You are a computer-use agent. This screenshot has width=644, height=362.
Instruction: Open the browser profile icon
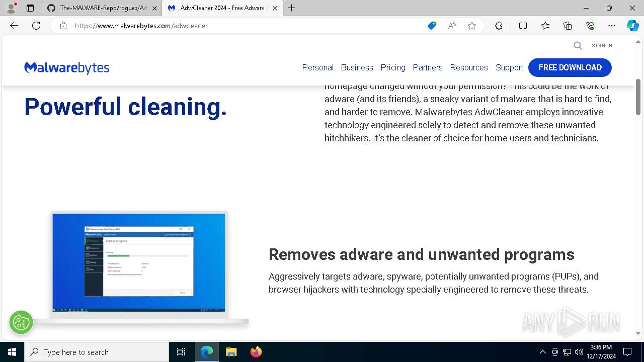coord(11,8)
